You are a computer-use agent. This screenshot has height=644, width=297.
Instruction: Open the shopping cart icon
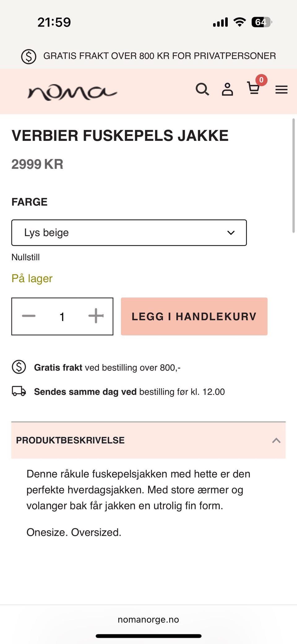coord(253,89)
